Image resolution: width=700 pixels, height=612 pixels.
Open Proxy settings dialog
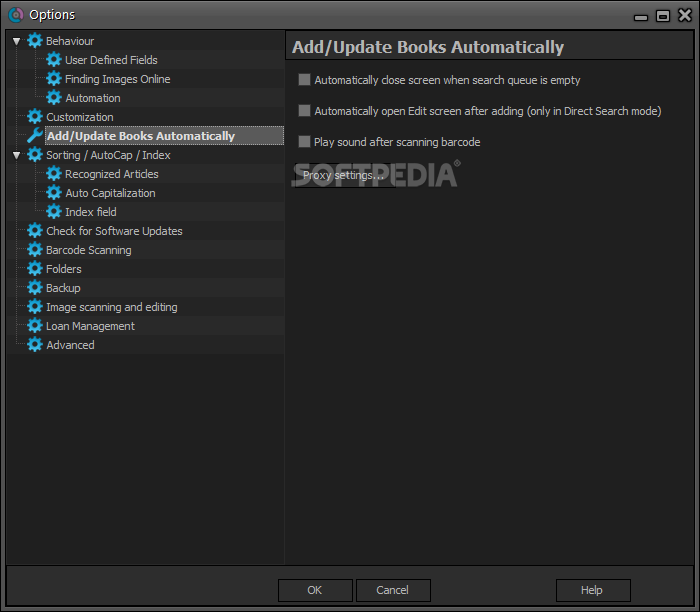click(x=343, y=175)
